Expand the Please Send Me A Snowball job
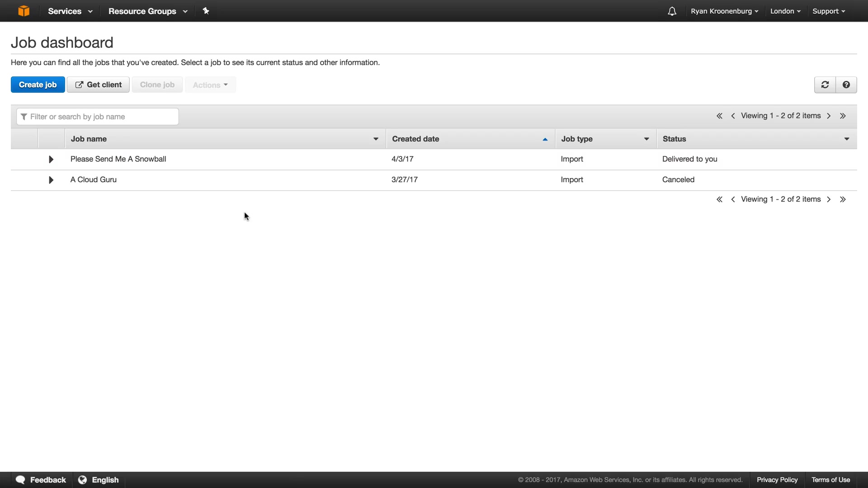 coord(51,160)
